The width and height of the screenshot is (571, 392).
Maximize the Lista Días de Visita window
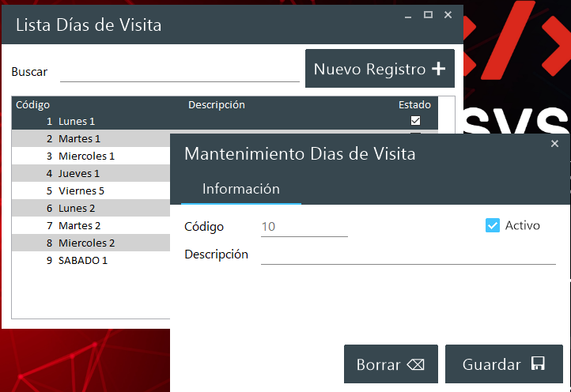[428, 14]
